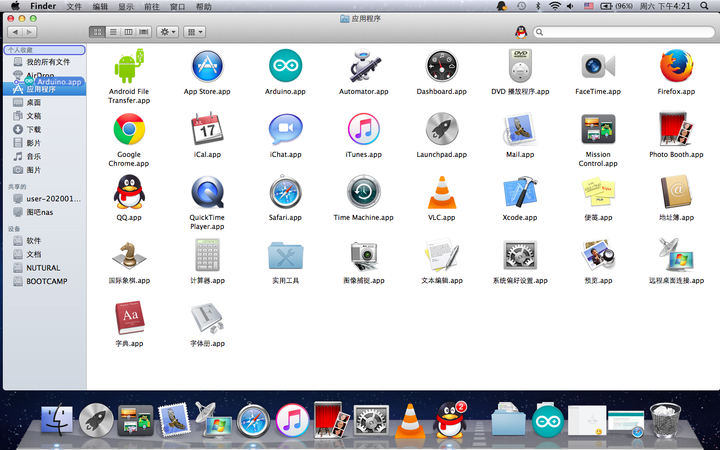720x450 pixels.
Task: Select the App Store.app icon
Action: click(207, 67)
